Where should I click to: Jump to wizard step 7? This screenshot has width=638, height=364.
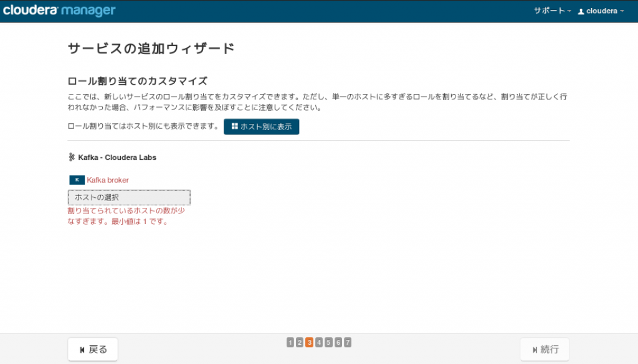click(348, 342)
